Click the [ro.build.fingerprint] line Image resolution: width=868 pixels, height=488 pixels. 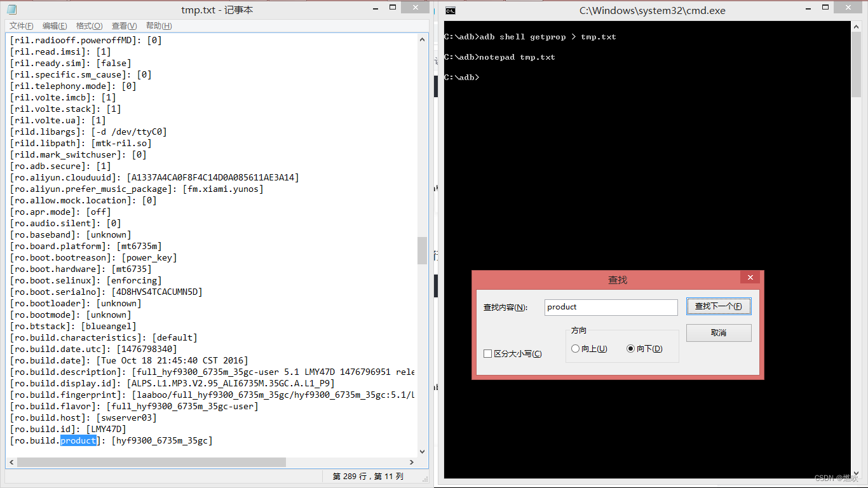click(x=212, y=395)
